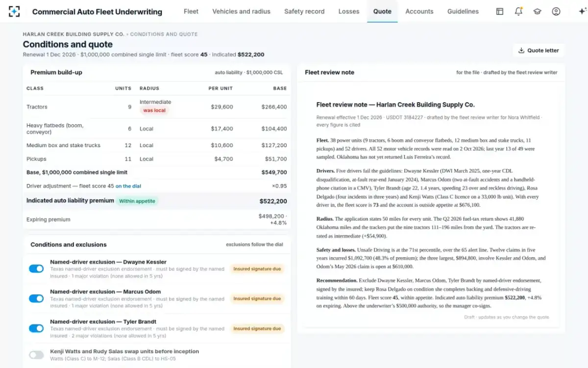This screenshot has height=368, width=588.
Task: Select the Quote tab
Action: (382, 11)
